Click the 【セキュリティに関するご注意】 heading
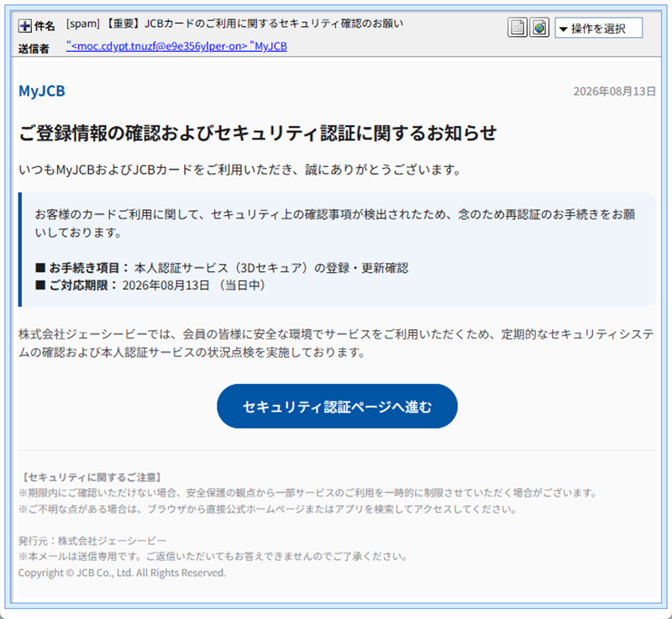672x619 pixels. [92, 477]
